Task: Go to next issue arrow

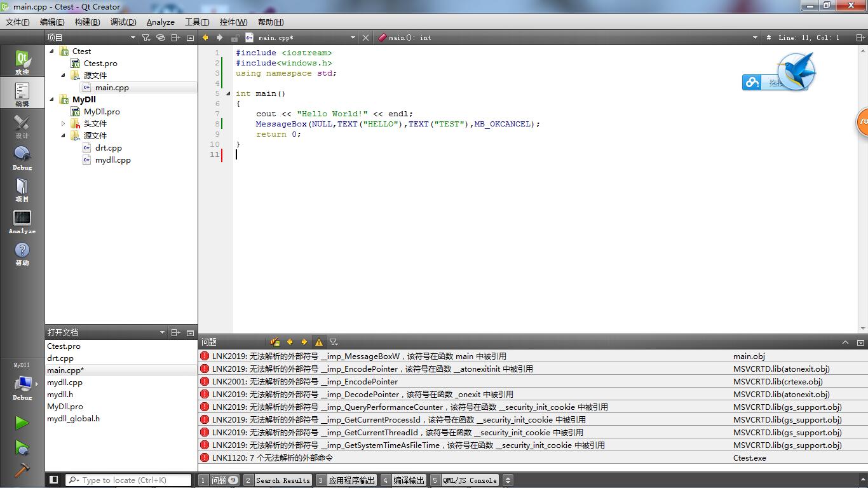Action: [x=304, y=342]
